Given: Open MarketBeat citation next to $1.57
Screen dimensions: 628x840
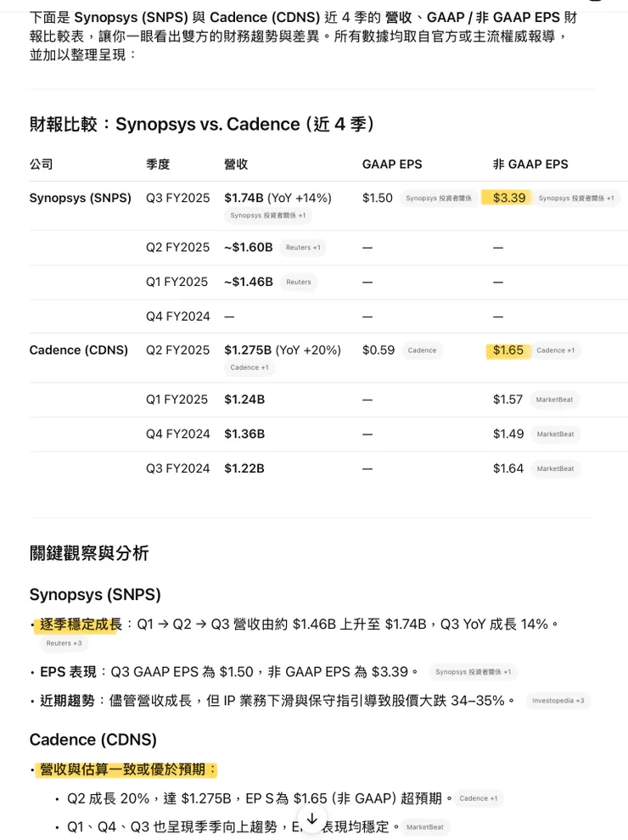Looking at the screenshot, I should 554,400.
